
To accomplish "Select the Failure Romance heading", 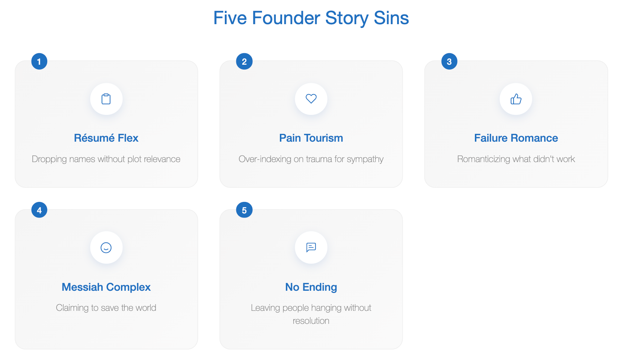I will (x=516, y=138).
